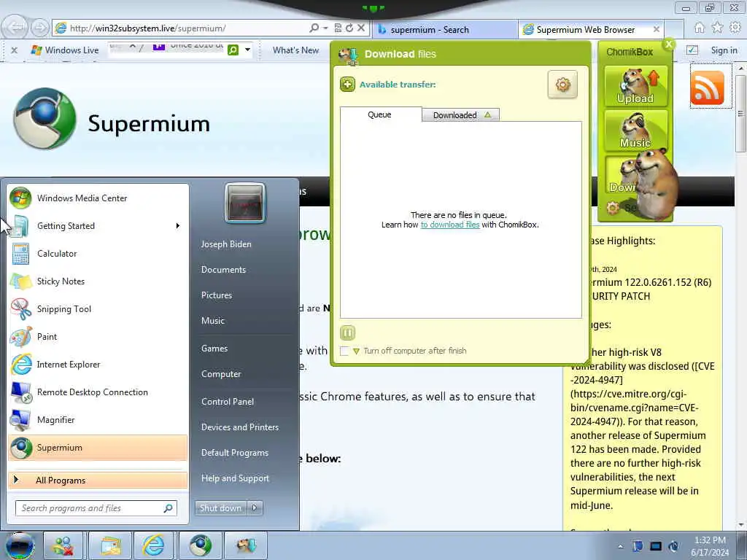Switch to the Queue tab
The image size is (747, 560).
pos(379,114)
